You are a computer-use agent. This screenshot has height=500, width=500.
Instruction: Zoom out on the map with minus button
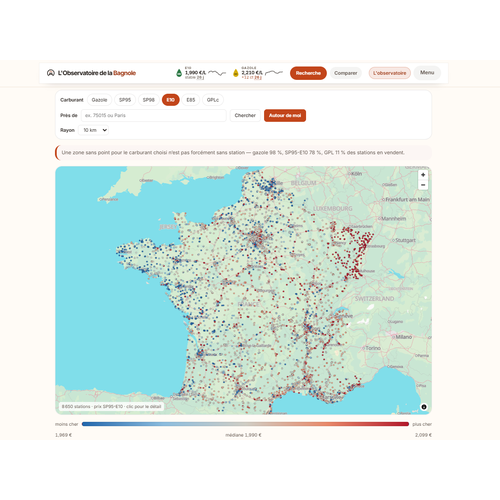pos(423,185)
